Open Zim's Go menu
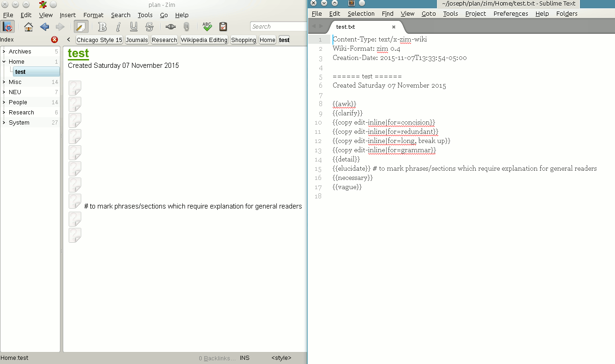The height and width of the screenshot is (364, 615). 164,15
